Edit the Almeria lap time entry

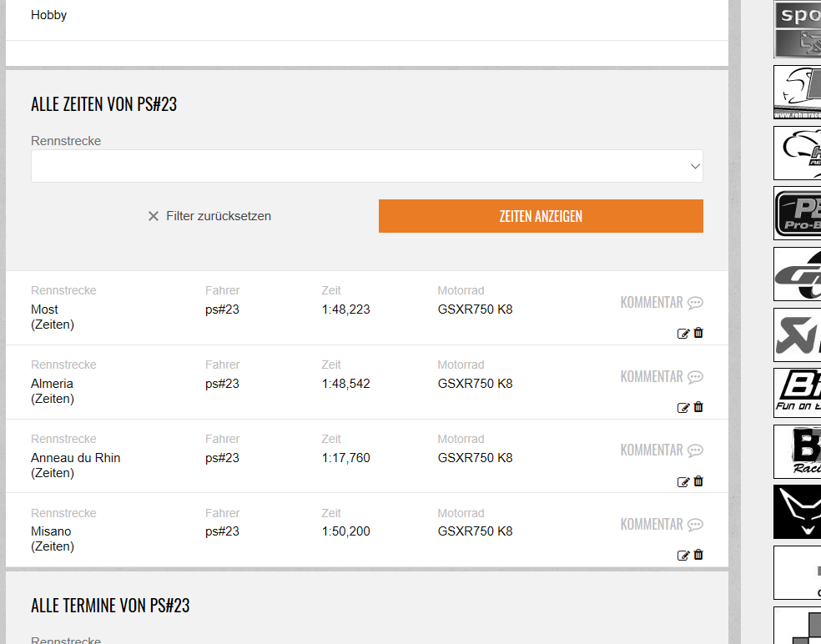pyautogui.click(x=683, y=408)
